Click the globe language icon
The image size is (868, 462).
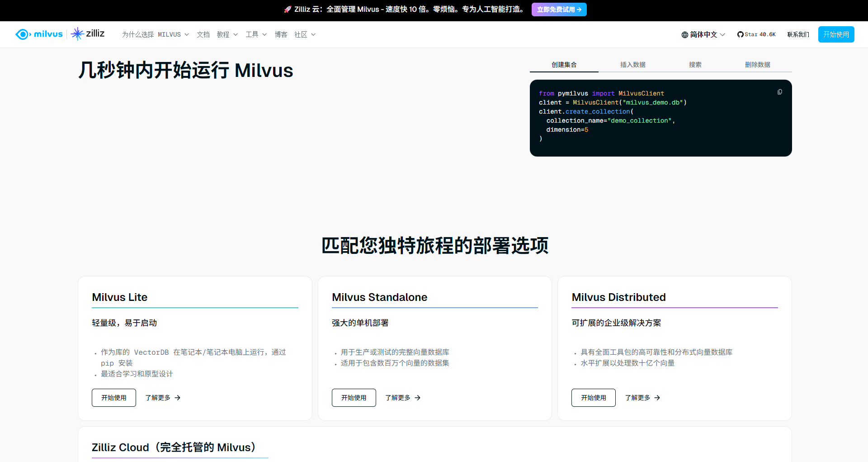(684, 35)
